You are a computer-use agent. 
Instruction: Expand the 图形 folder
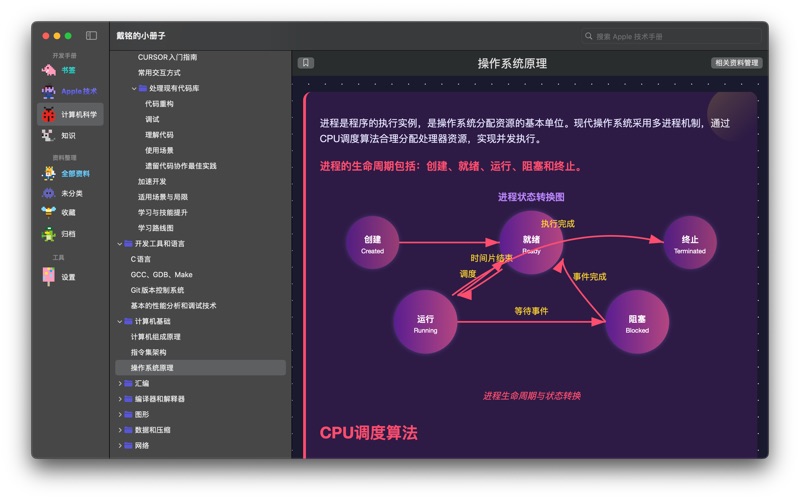click(x=120, y=414)
